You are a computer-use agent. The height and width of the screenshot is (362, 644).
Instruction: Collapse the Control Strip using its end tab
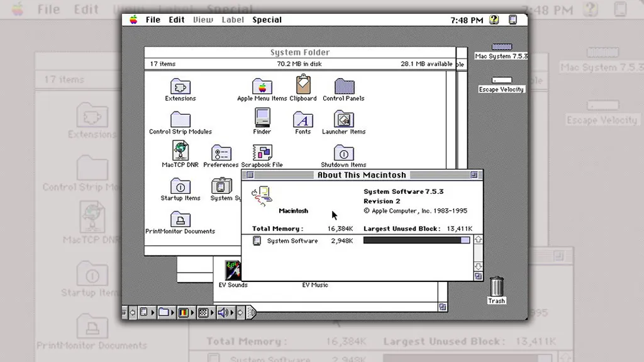(x=252, y=313)
